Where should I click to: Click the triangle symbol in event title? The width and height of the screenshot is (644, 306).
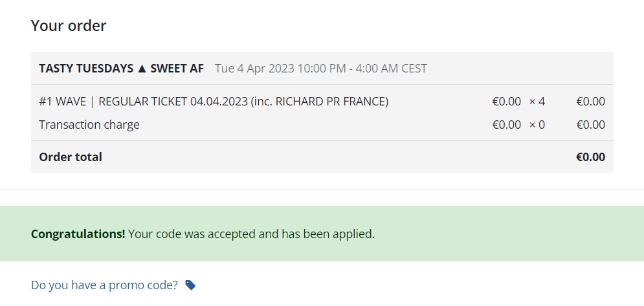point(142,69)
